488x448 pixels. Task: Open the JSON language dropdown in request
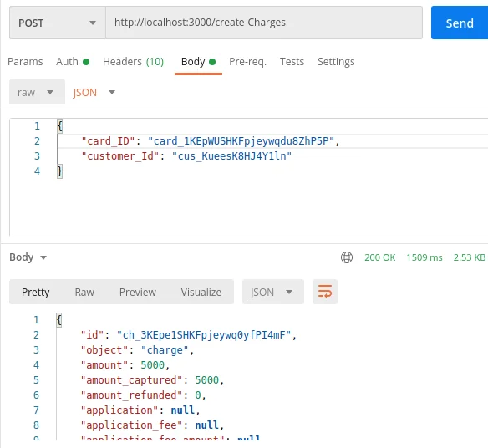(94, 93)
